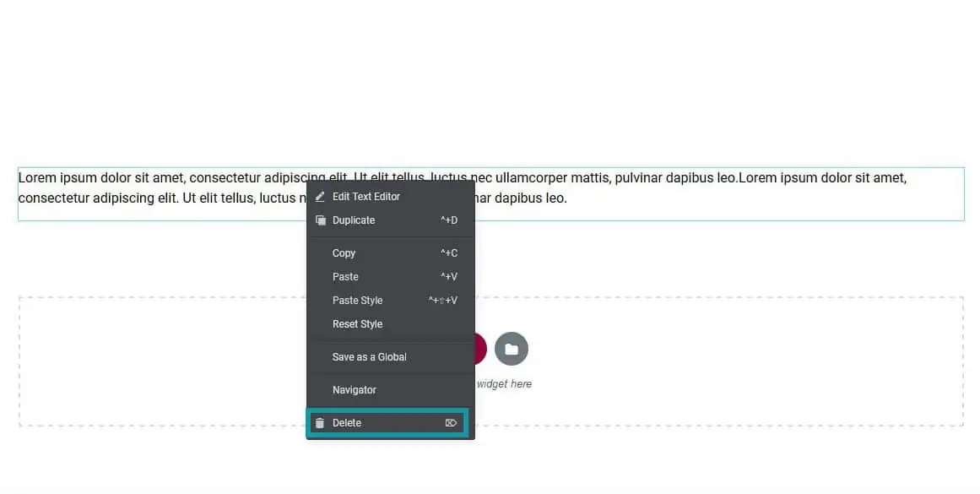Select Duplicate in the context menu
980x494 pixels.
354,220
